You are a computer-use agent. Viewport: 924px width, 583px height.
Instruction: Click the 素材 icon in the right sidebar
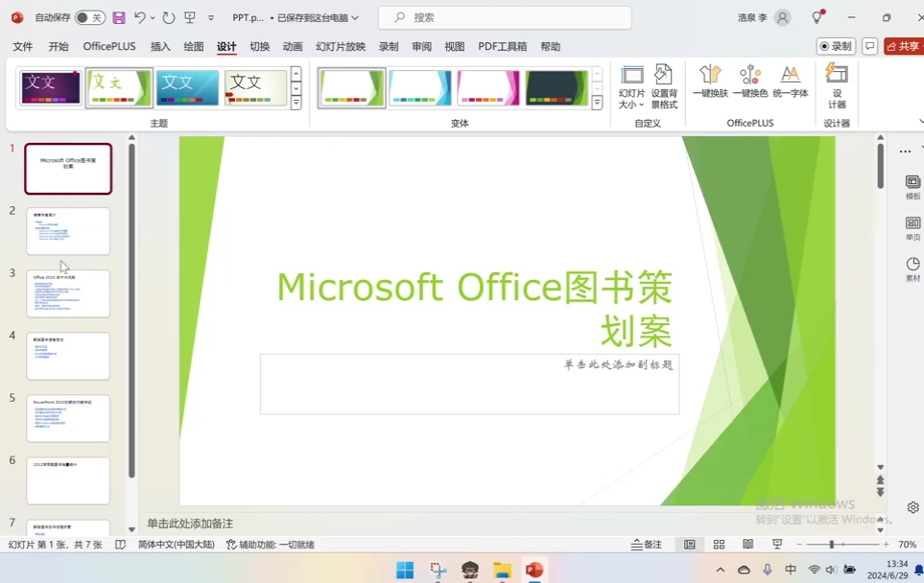[x=910, y=271]
